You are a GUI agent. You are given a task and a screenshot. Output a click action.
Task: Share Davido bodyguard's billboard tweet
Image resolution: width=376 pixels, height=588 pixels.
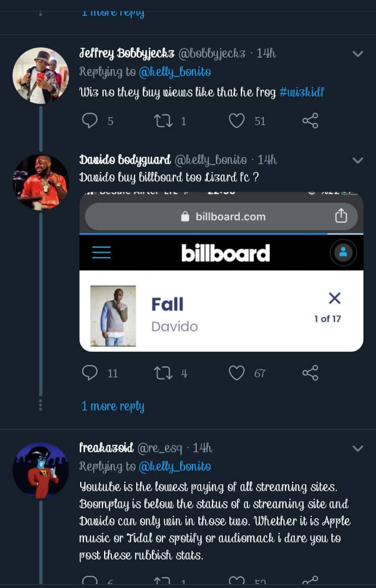click(310, 373)
